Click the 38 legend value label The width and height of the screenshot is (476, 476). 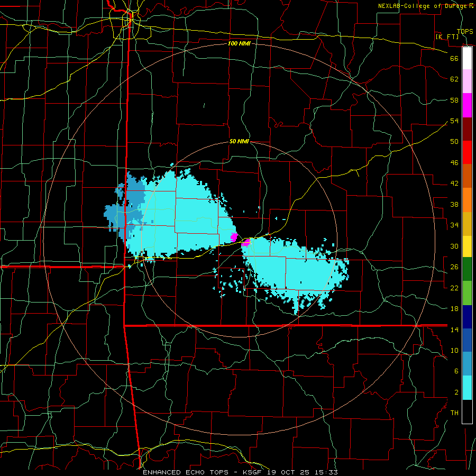coord(454,204)
